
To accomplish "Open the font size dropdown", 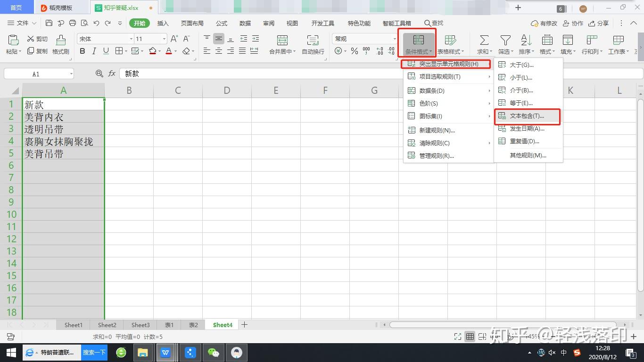I will [164, 39].
